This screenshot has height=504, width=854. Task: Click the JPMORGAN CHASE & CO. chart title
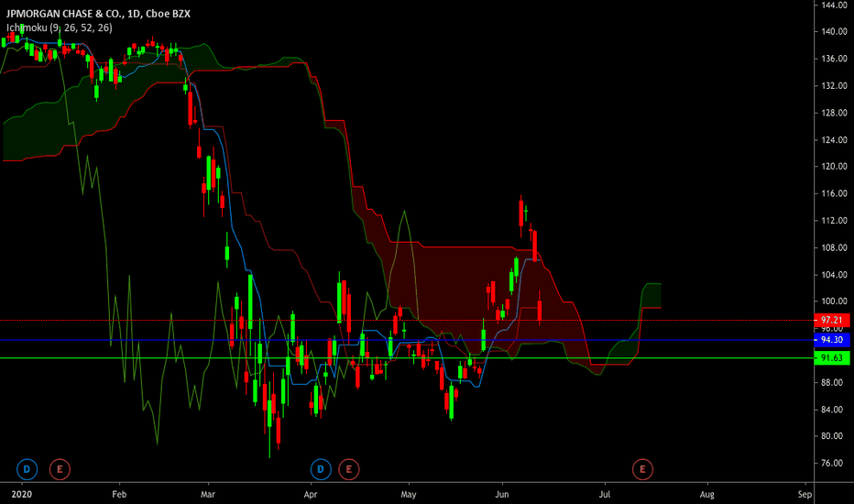(99, 14)
